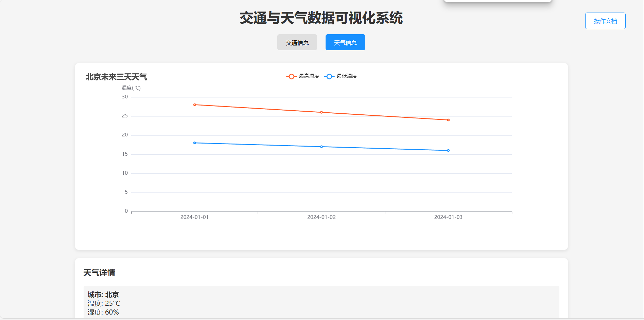This screenshot has width=644, height=320.
Task: Click the 温度(°C) y-axis title
Action: (x=131, y=88)
